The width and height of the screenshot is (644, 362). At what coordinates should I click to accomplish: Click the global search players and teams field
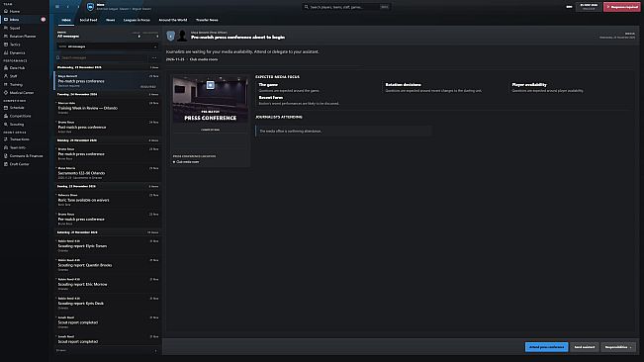[x=345, y=7]
